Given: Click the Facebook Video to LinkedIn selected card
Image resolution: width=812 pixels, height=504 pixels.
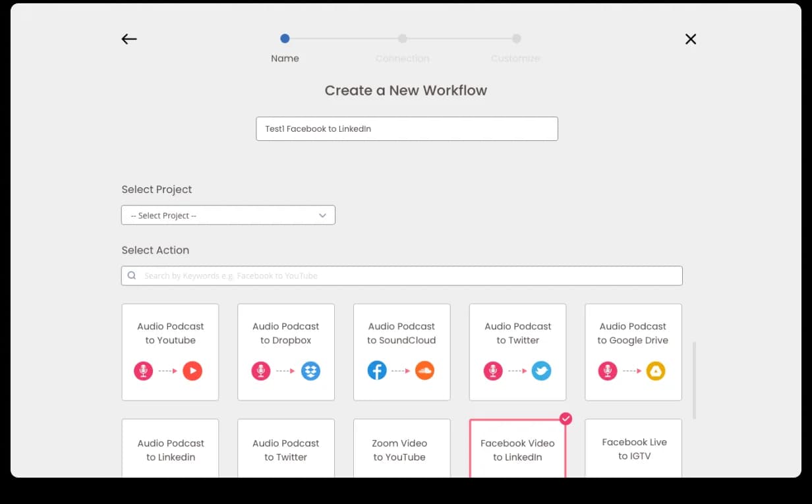Looking at the screenshot, I should click(x=517, y=448).
